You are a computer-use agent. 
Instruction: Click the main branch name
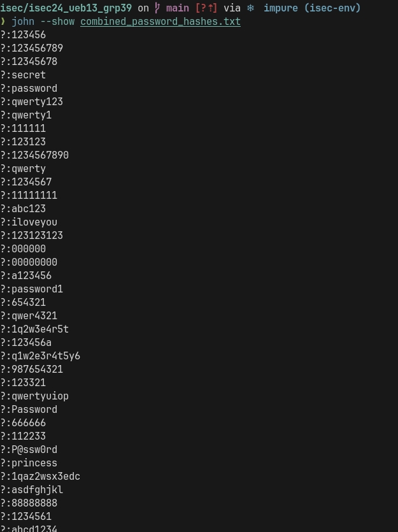(x=177, y=8)
